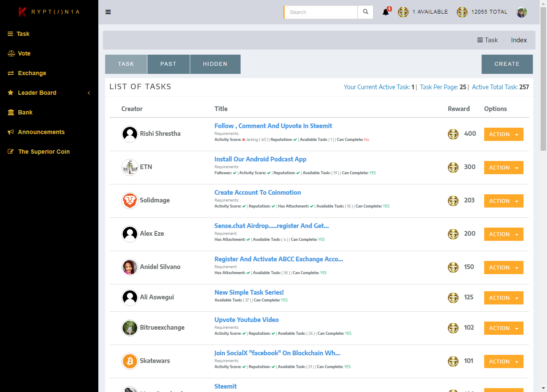Switch to the PAST tab
The height and width of the screenshot is (392, 547).
[x=168, y=64]
